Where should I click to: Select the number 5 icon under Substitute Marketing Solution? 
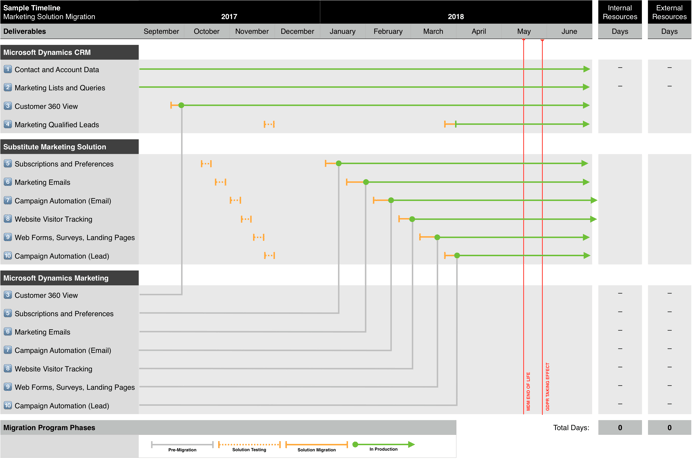[8, 164]
